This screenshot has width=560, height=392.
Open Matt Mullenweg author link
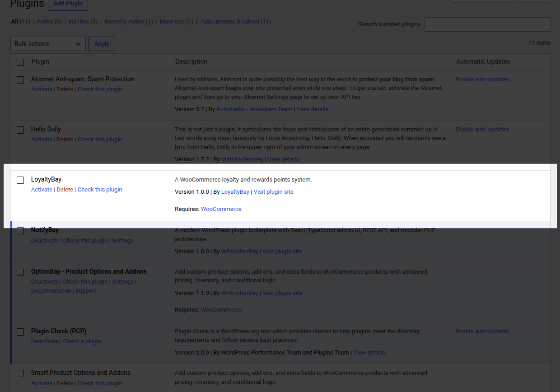click(x=242, y=159)
